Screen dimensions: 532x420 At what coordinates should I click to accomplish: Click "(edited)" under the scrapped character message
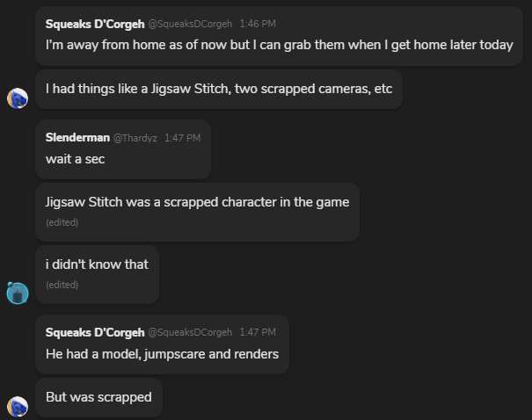[x=62, y=223]
